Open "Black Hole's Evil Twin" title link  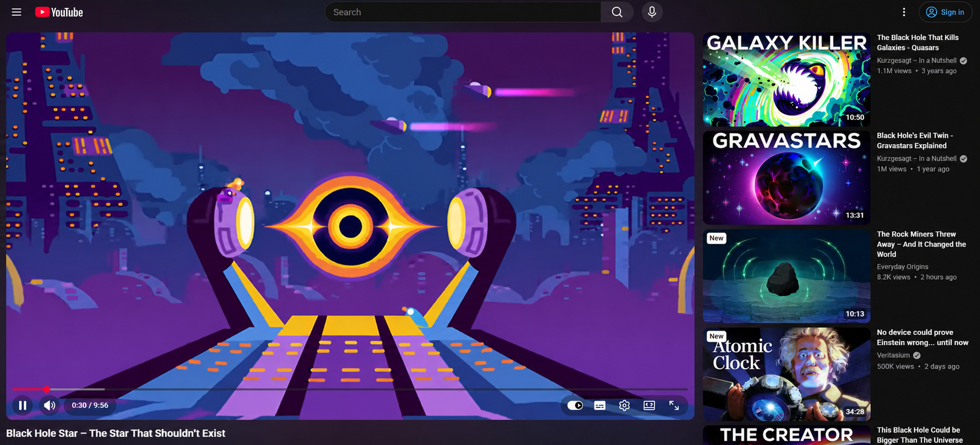[915, 141]
